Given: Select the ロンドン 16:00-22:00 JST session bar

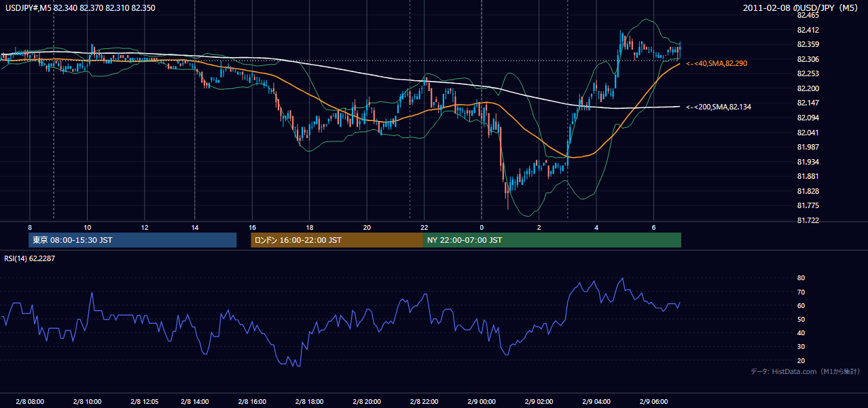Looking at the screenshot, I should click(x=337, y=240).
